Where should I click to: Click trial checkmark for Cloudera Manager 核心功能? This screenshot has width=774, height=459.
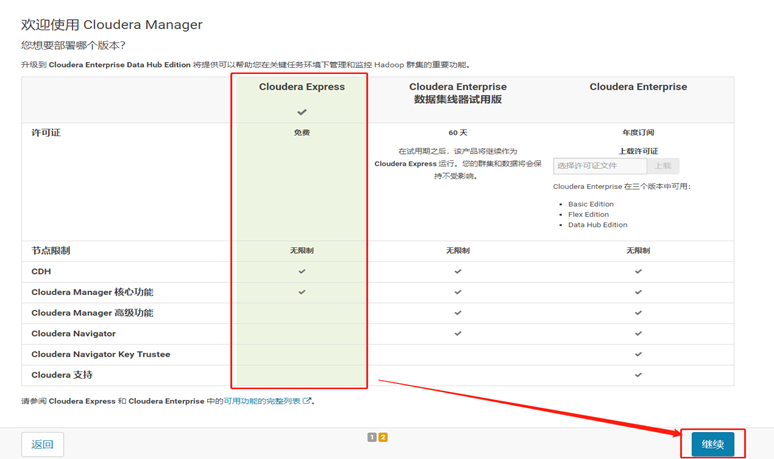pos(458,292)
